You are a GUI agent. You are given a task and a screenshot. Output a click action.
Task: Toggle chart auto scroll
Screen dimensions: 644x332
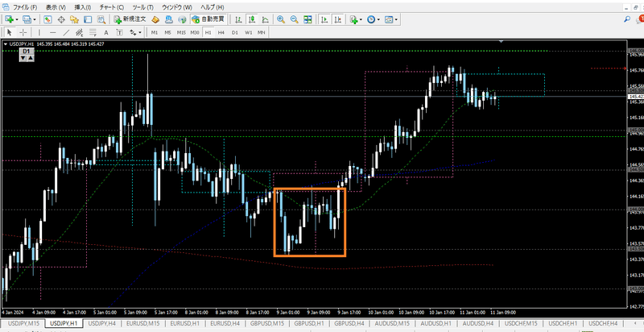pos(324,19)
